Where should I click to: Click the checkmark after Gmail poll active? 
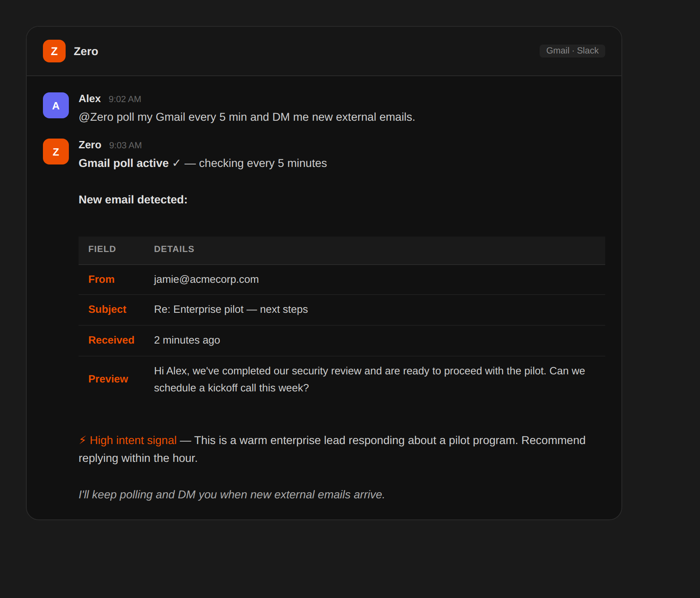click(x=176, y=163)
